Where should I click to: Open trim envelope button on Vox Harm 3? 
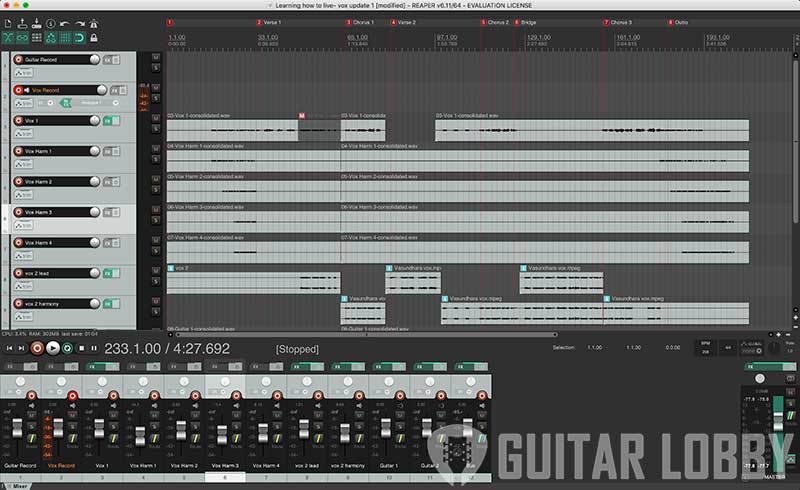coord(23,226)
